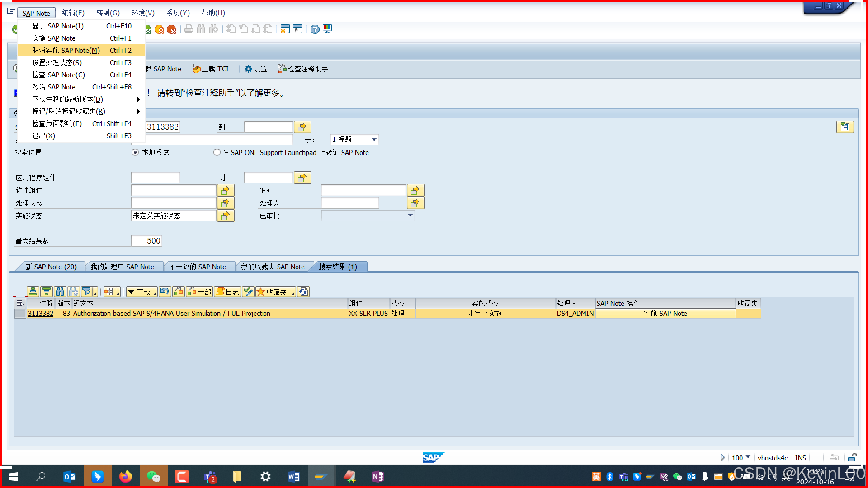Click the undo arrow icon in results toolbar

[x=165, y=291]
